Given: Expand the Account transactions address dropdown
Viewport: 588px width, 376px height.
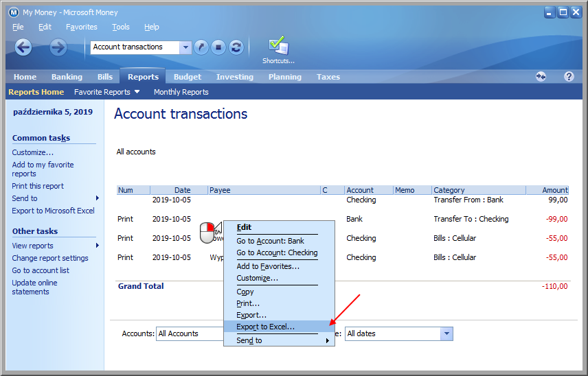Looking at the screenshot, I should (185, 47).
